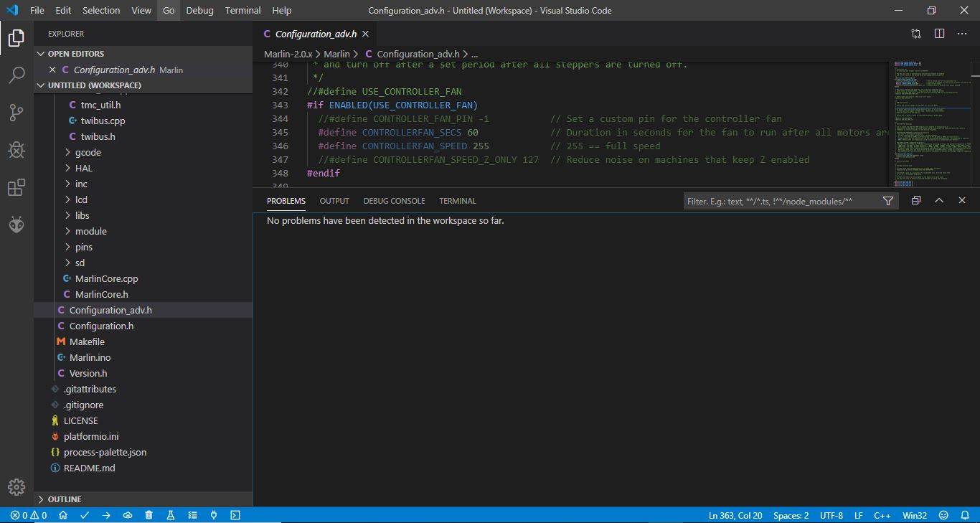Click PlatformIO Run Task list icon
Screen dimensions: 980x523
point(192,515)
